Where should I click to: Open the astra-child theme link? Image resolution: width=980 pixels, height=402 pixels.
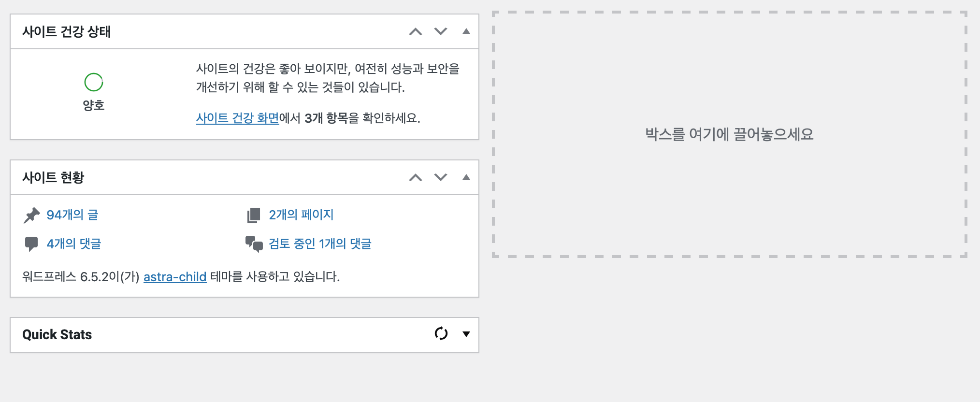coord(175,277)
